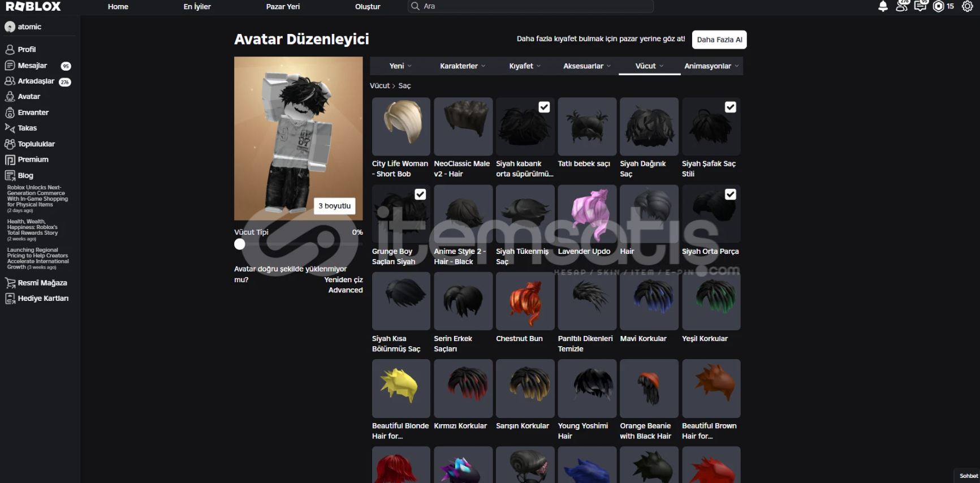Select Beautiful Blonde Hair item
Screen dimensions: 980x483
tap(401, 389)
